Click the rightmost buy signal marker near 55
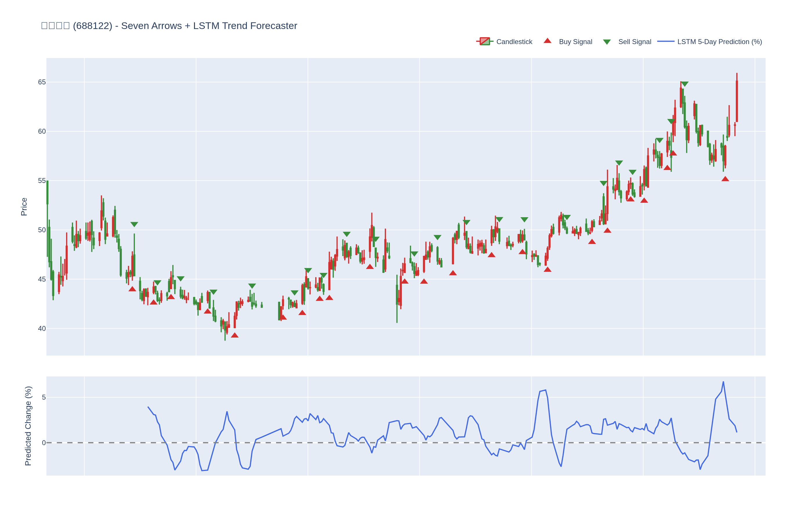The width and height of the screenshot is (812, 522). pos(725,179)
